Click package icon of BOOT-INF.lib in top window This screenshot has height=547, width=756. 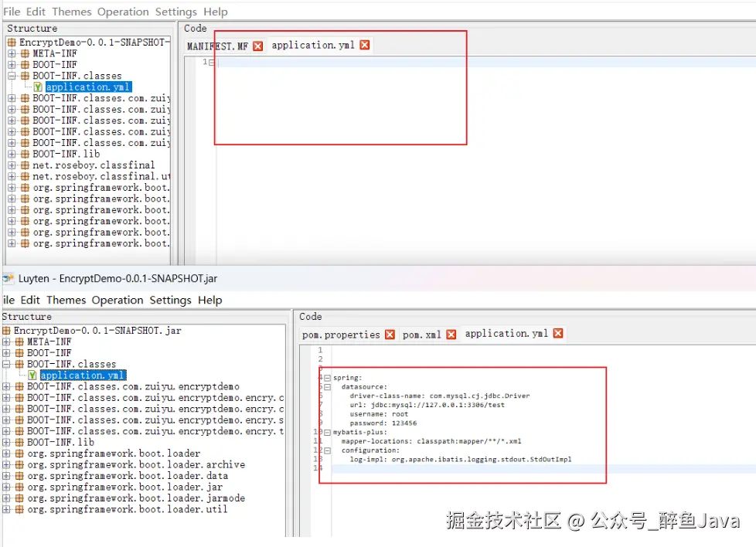25,155
